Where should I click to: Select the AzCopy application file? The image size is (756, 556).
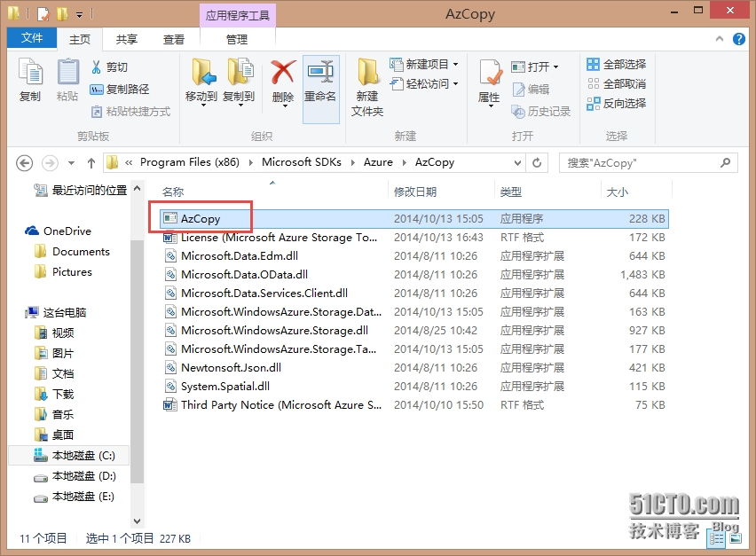click(414, 219)
